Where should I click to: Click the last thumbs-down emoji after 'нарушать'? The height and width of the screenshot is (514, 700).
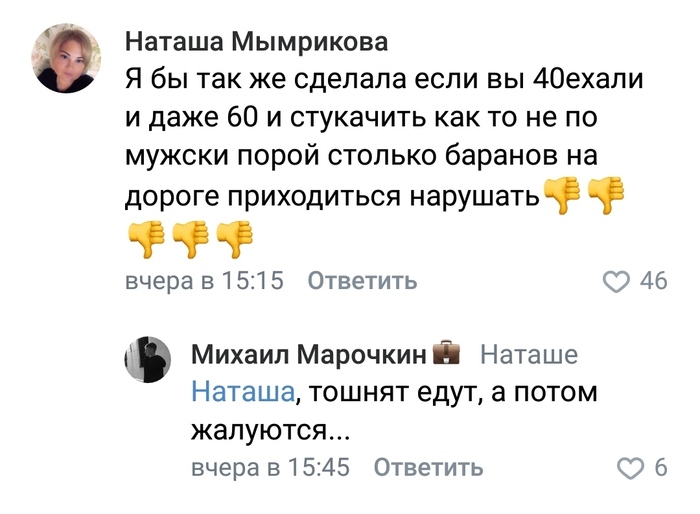pos(607,194)
